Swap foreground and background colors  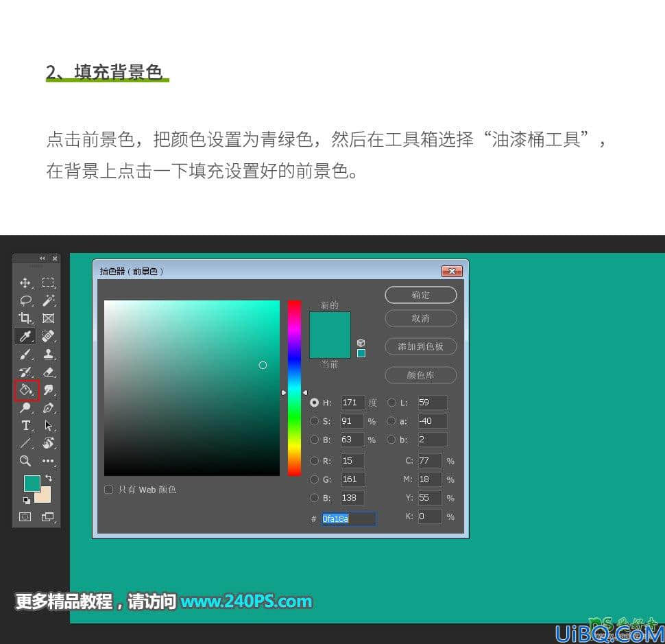(x=49, y=478)
